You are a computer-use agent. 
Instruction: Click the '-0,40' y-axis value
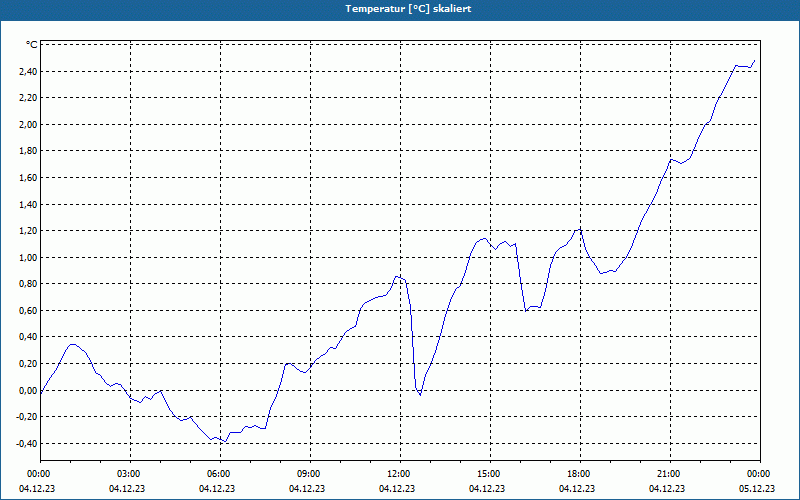click(26, 444)
